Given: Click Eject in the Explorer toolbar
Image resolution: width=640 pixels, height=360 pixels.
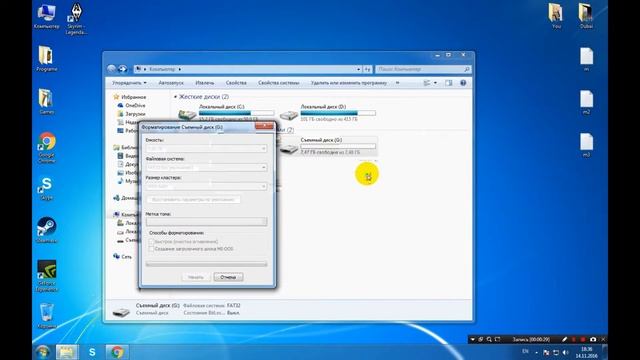Looking at the screenshot, I should point(204,83).
